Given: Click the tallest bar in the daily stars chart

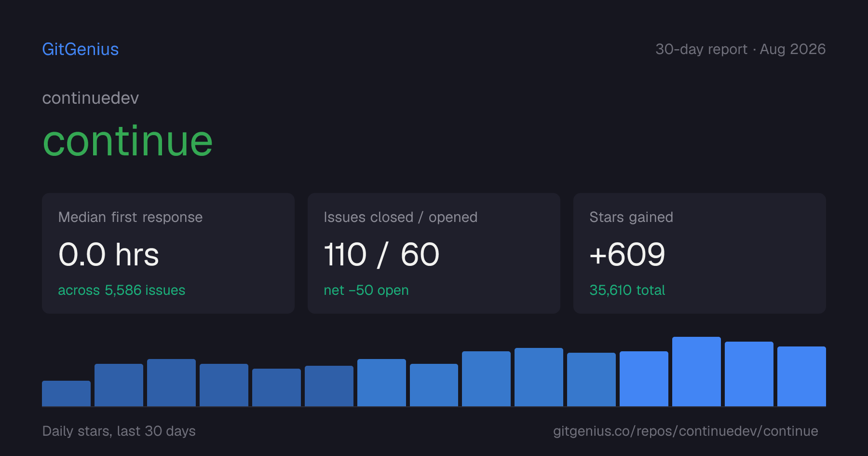Looking at the screenshot, I should (696, 372).
